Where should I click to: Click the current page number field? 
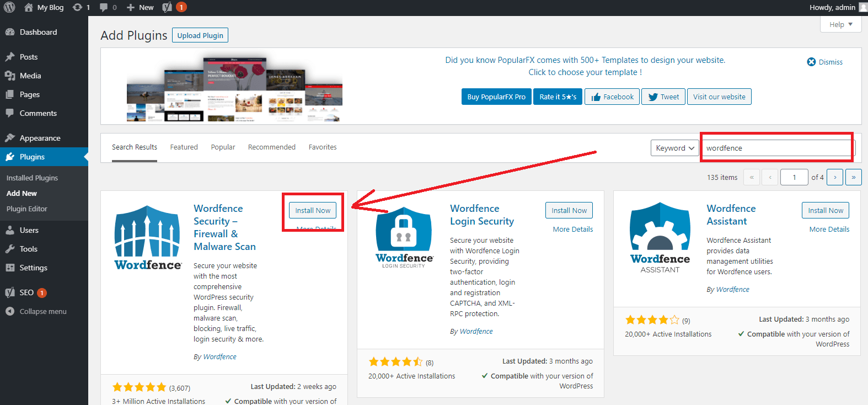(x=794, y=177)
